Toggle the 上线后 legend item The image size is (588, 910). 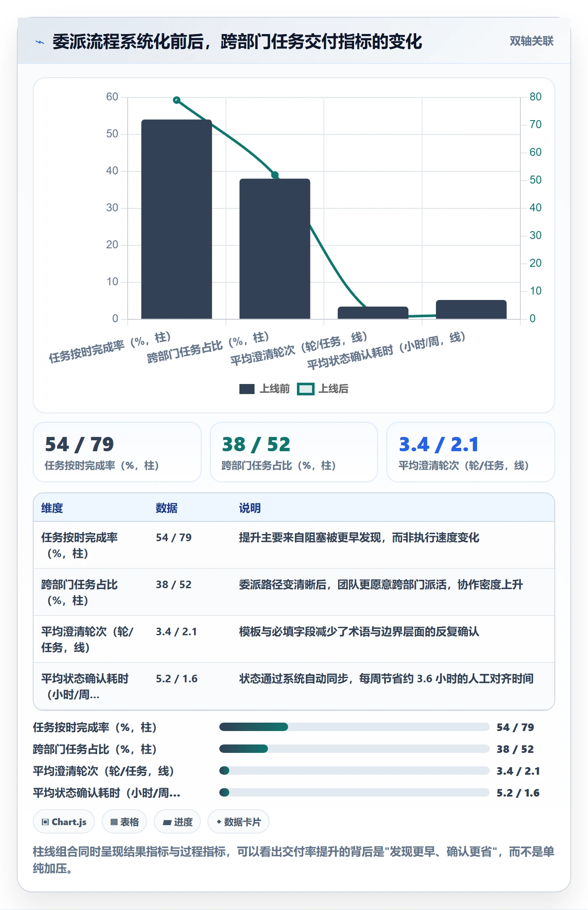[323, 389]
